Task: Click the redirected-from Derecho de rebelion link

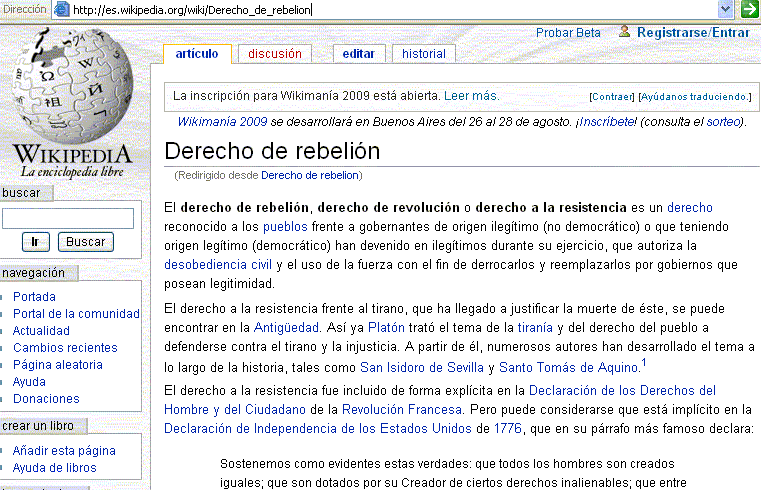Action: 310,175
